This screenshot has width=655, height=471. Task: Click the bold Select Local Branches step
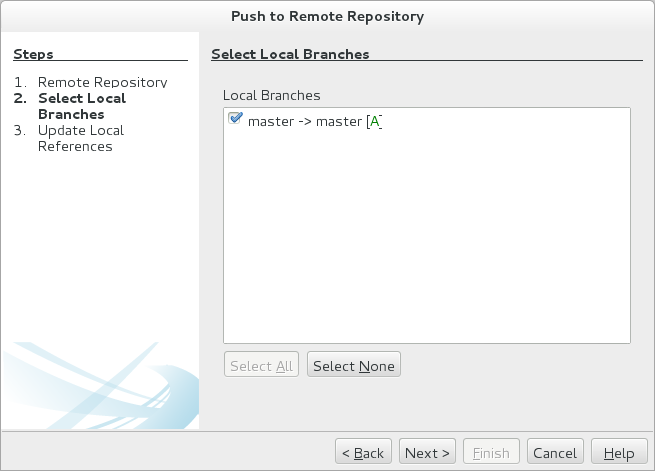(x=81, y=106)
